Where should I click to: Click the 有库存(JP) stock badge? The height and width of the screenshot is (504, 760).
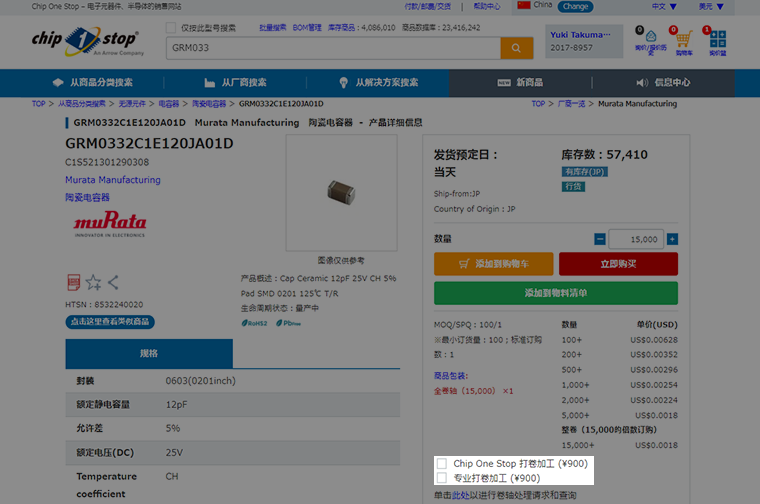pyautogui.click(x=585, y=172)
